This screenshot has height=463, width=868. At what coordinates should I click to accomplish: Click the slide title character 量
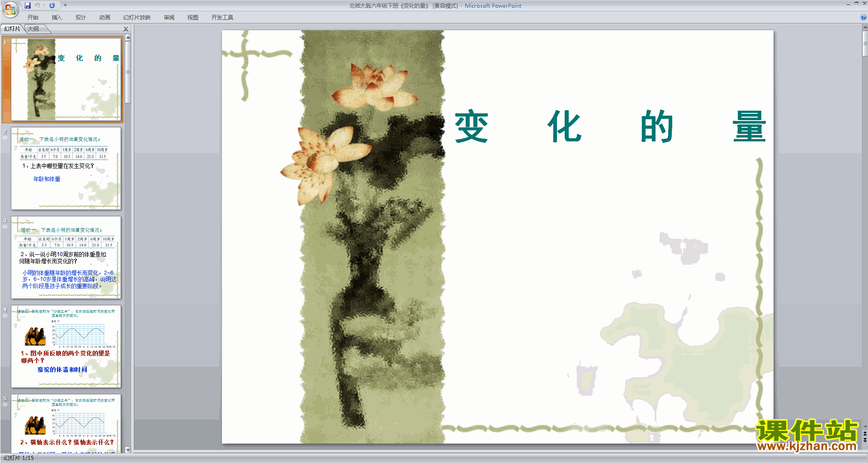pyautogui.click(x=749, y=126)
